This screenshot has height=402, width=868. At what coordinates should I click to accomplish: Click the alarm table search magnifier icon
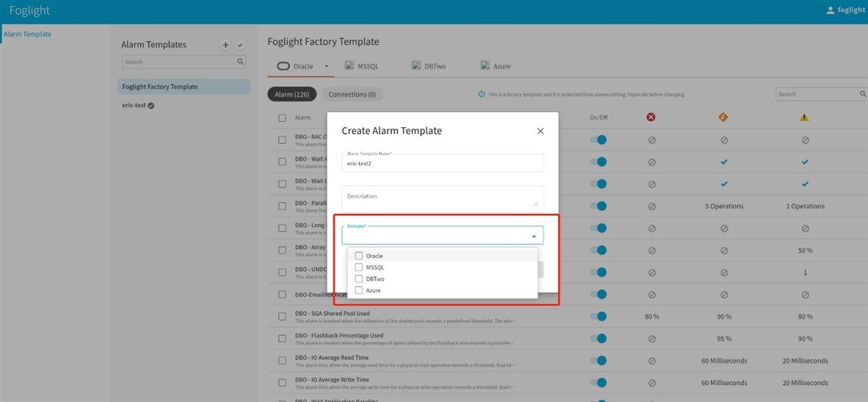pos(863,94)
